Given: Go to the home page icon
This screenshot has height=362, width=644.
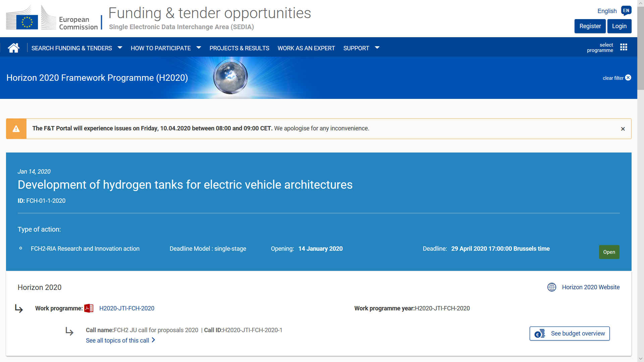Looking at the screenshot, I should coord(14,48).
